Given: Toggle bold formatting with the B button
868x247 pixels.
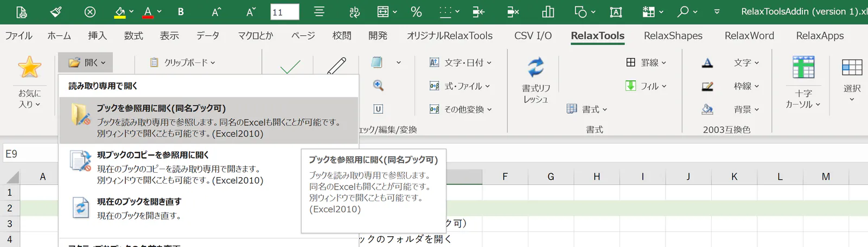Looking at the screenshot, I should 181,12.
